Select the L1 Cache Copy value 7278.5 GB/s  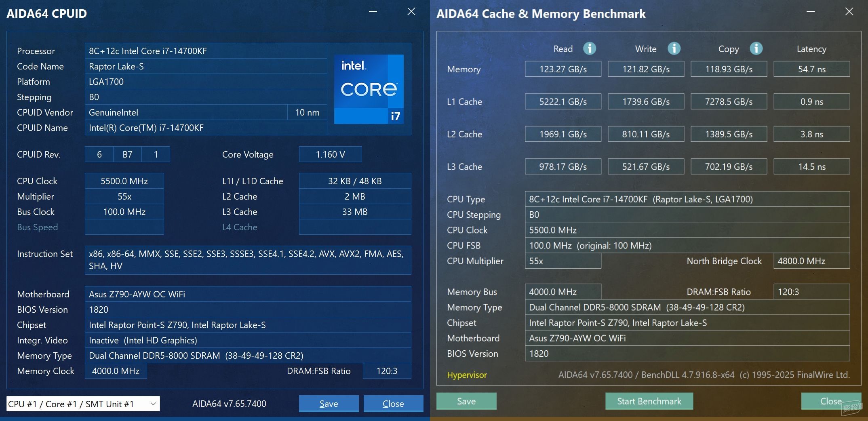(x=729, y=101)
